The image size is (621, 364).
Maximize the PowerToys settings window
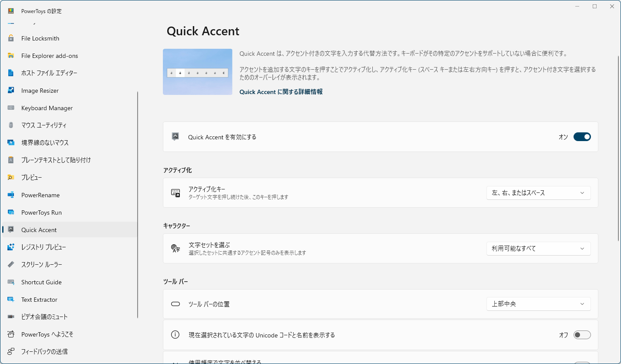point(594,7)
